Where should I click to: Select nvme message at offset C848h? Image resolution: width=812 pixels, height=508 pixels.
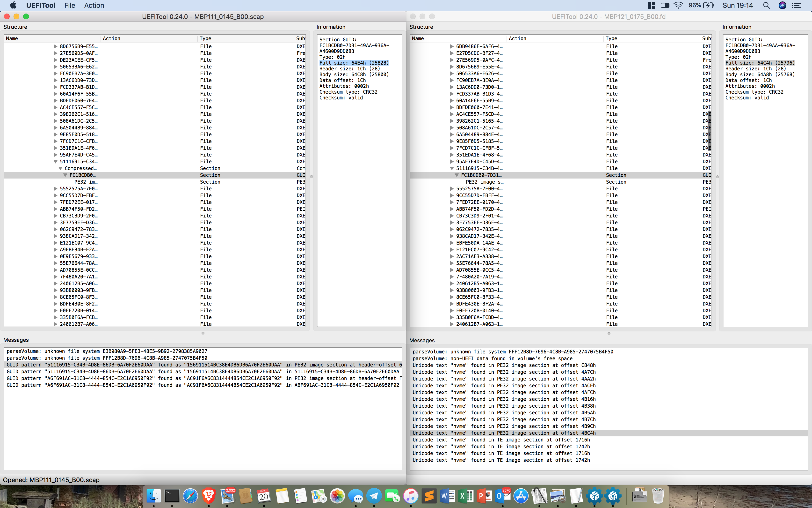(x=609, y=365)
